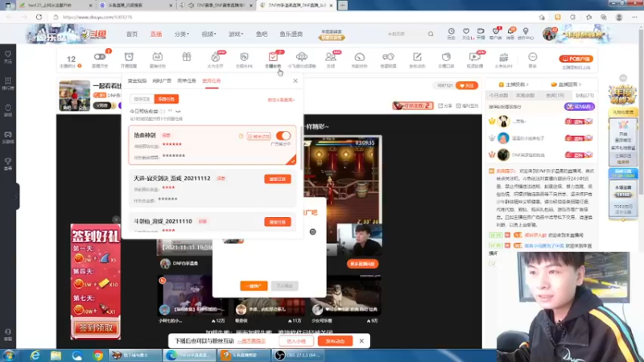Click the orange 关注 follow button

pyautogui.click(x=467, y=85)
